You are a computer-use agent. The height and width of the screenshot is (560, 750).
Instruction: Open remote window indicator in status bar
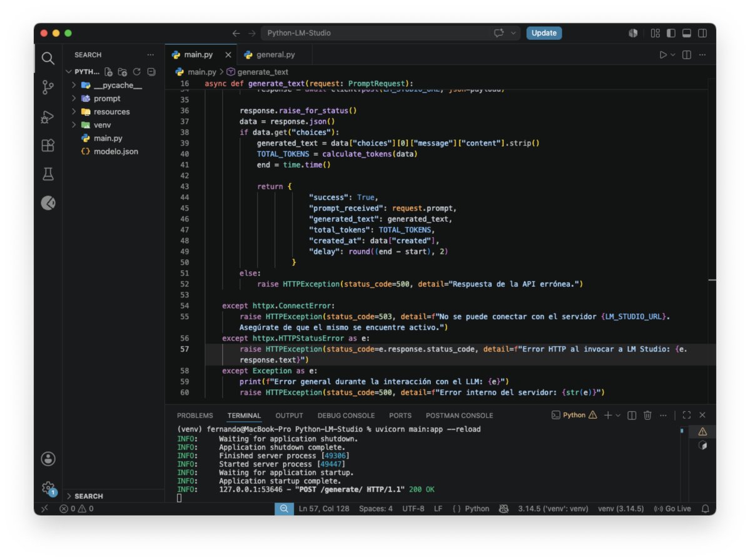tap(44, 509)
